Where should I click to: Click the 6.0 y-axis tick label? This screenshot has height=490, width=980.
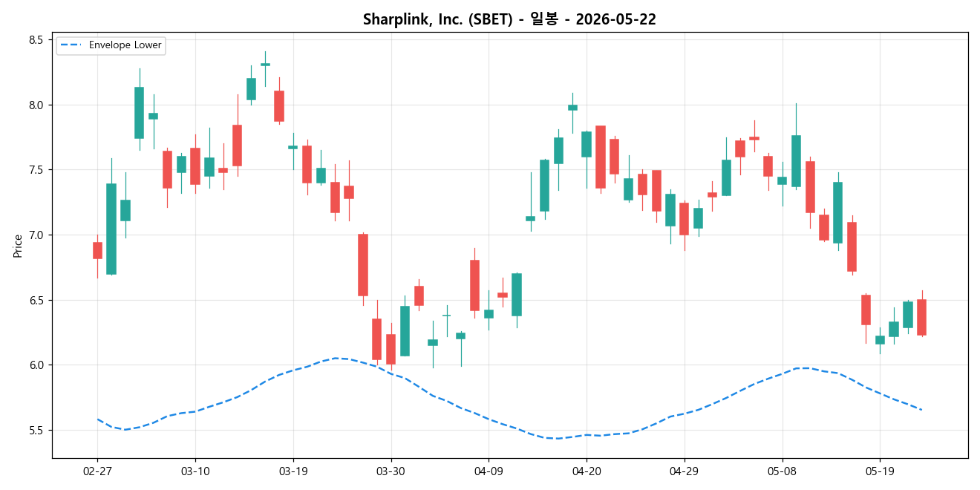coord(36,365)
